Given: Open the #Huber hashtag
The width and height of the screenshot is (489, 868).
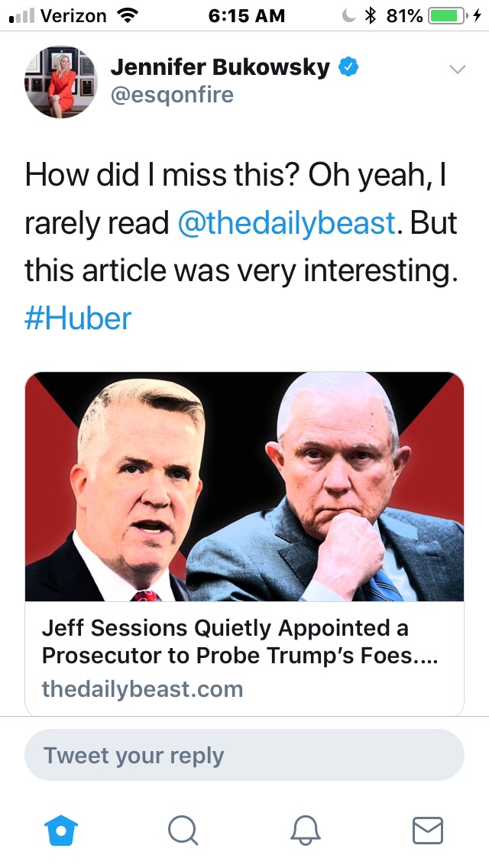Looking at the screenshot, I should point(78,318).
